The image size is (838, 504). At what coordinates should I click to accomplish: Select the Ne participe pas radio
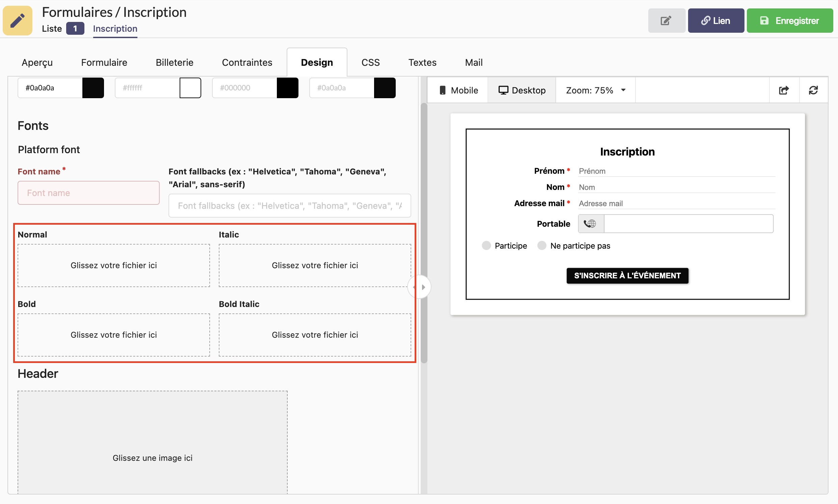(542, 246)
